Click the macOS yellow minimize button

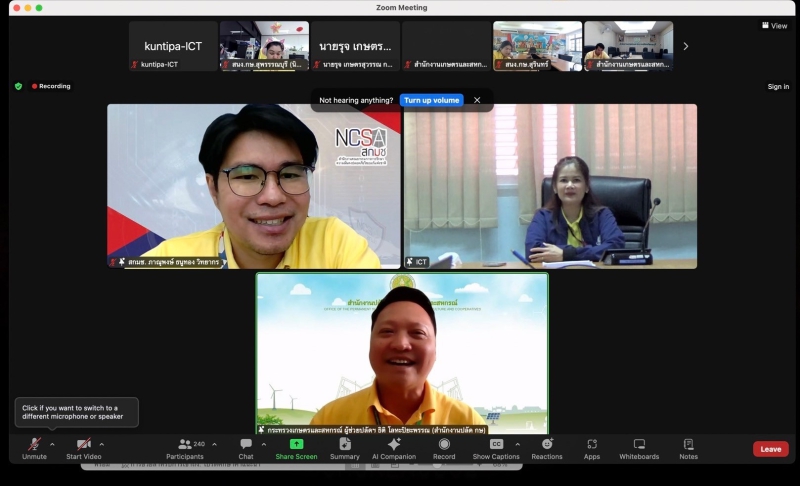pos(28,8)
